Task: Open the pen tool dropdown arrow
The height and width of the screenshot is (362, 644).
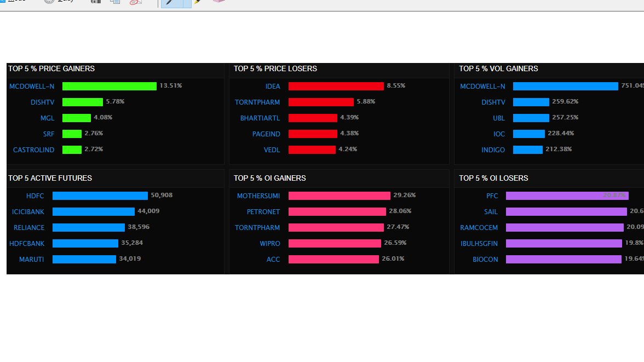Action: (187, 3)
